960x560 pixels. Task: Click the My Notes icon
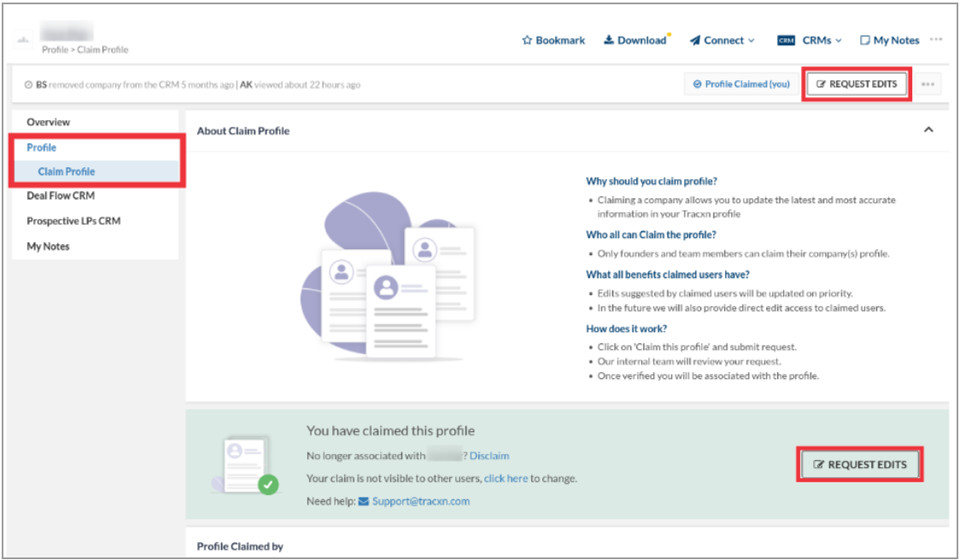click(864, 40)
